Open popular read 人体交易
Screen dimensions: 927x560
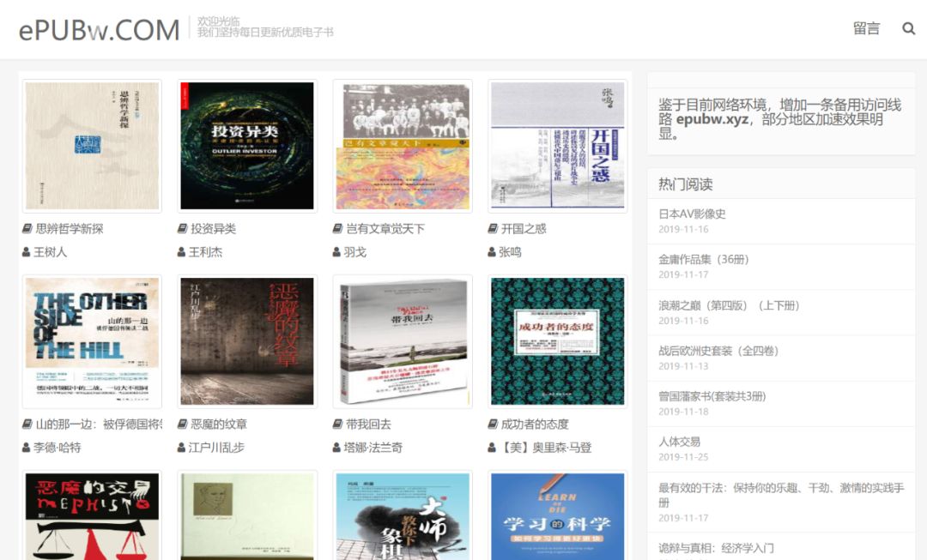pyautogui.click(x=679, y=442)
